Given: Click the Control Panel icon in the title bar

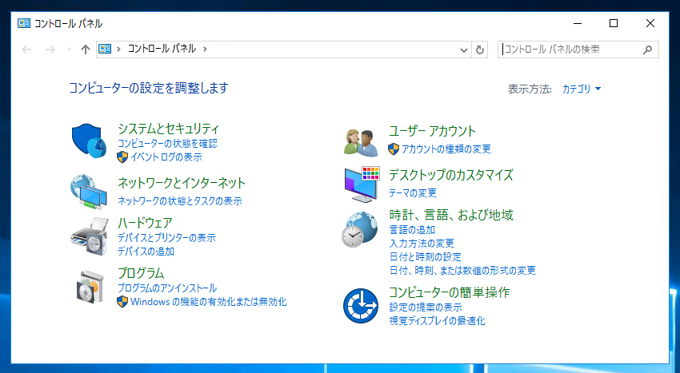Looking at the screenshot, I should (24, 23).
